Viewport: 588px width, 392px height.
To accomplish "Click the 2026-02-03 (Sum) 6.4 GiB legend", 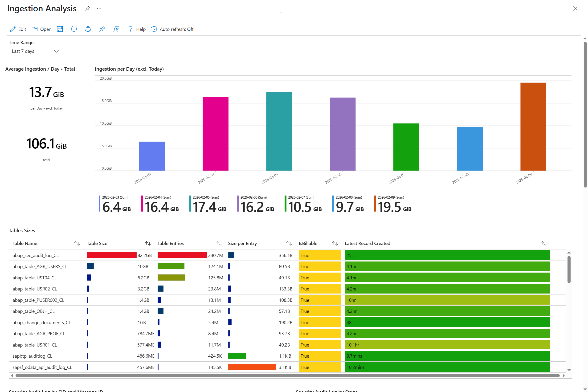I will [x=115, y=204].
